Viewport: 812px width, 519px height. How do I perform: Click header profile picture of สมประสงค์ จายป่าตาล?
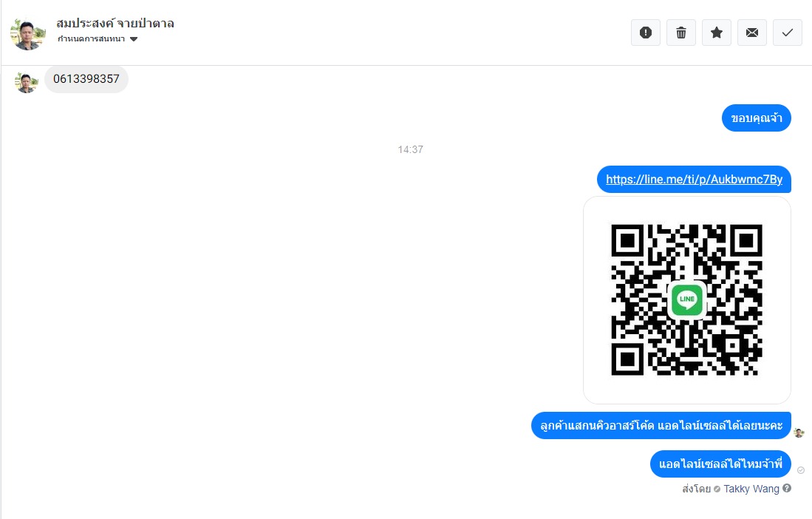27,34
